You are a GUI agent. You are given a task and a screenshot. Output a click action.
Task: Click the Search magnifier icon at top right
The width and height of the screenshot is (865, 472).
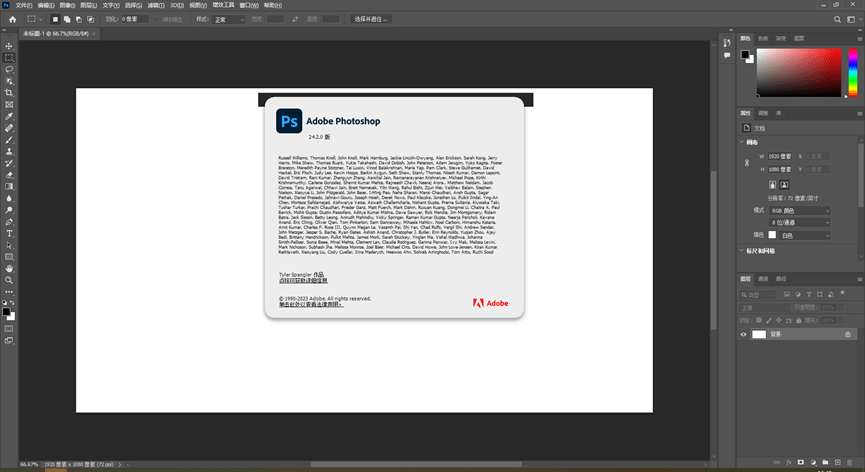(x=837, y=19)
